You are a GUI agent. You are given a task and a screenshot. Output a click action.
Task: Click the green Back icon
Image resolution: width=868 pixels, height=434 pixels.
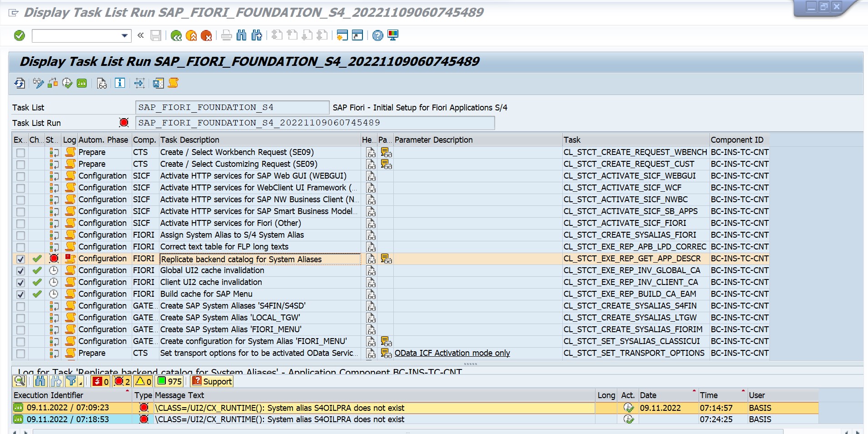point(176,35)
